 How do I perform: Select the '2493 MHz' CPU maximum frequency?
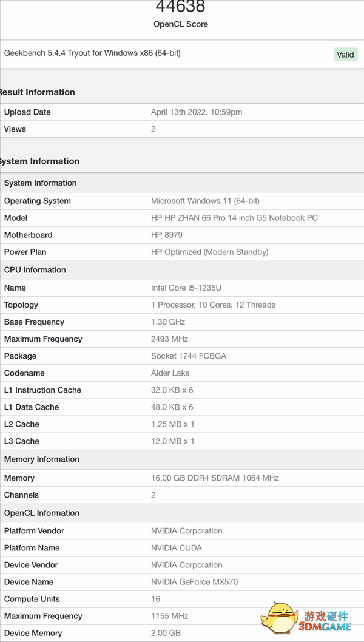(x=169, y=339)
